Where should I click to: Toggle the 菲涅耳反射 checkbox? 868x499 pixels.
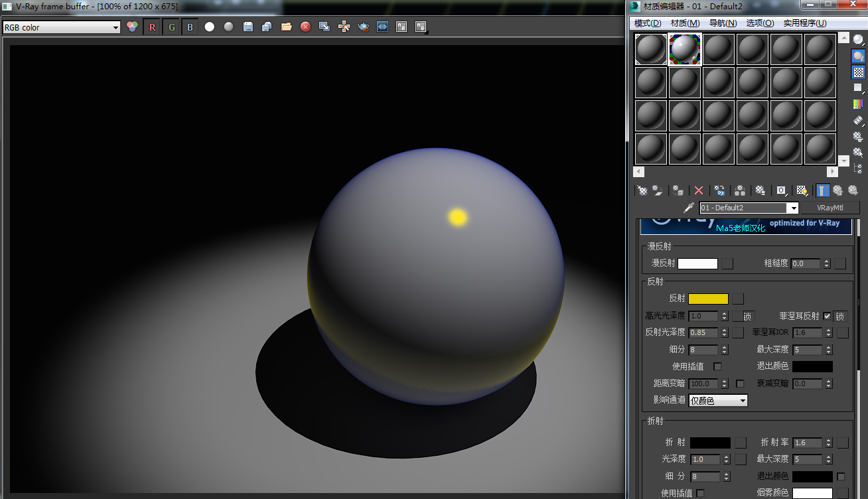click(x=827, y=316)
